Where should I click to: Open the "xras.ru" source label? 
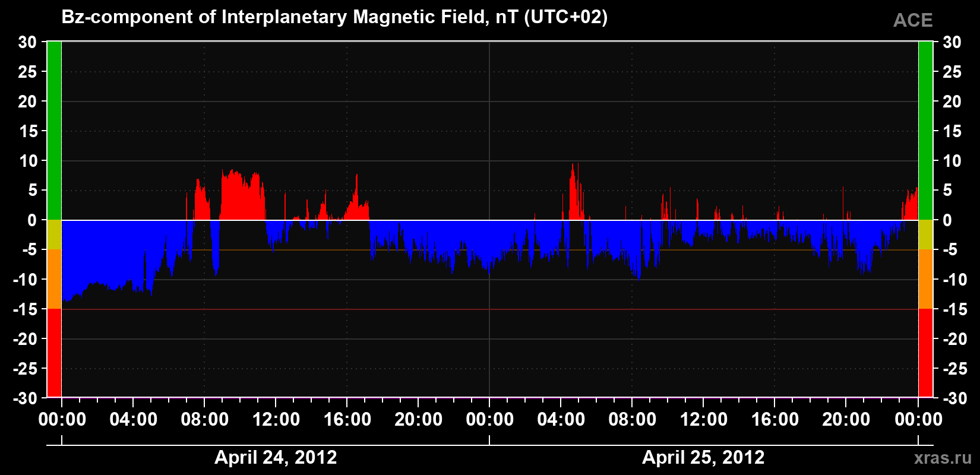click(943, 458)
